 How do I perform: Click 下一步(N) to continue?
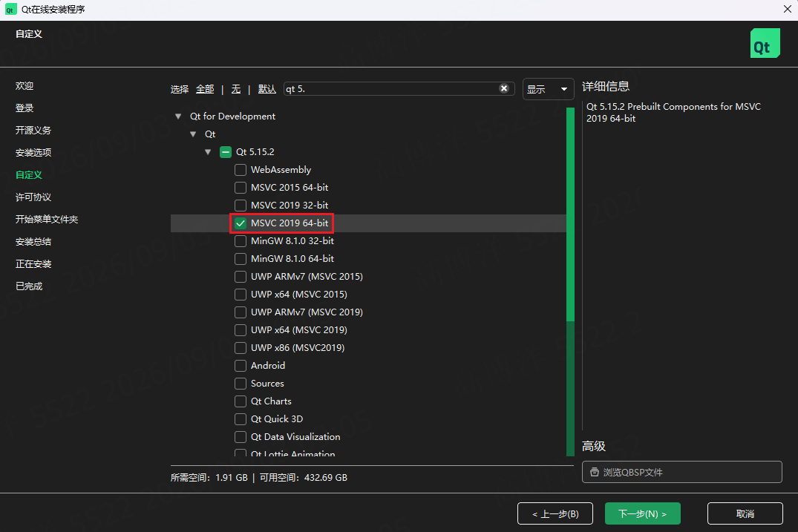[x=642, y=513]
